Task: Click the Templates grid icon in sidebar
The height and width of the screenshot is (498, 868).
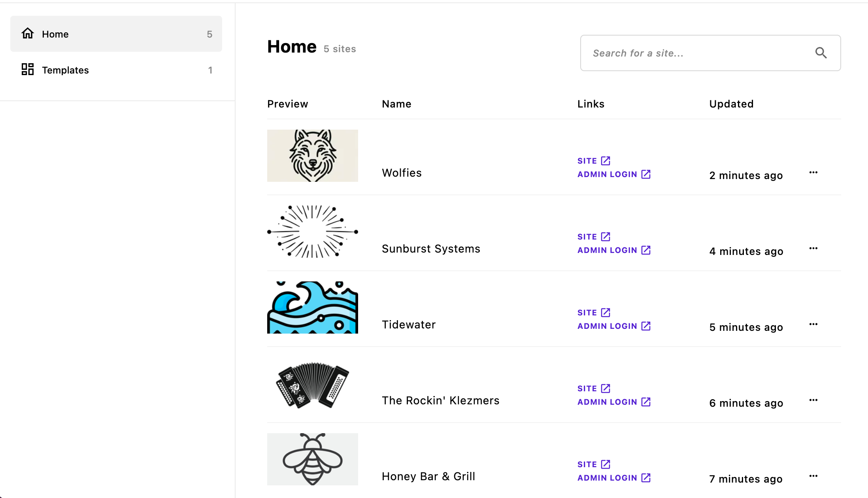Action: point(27,70)
